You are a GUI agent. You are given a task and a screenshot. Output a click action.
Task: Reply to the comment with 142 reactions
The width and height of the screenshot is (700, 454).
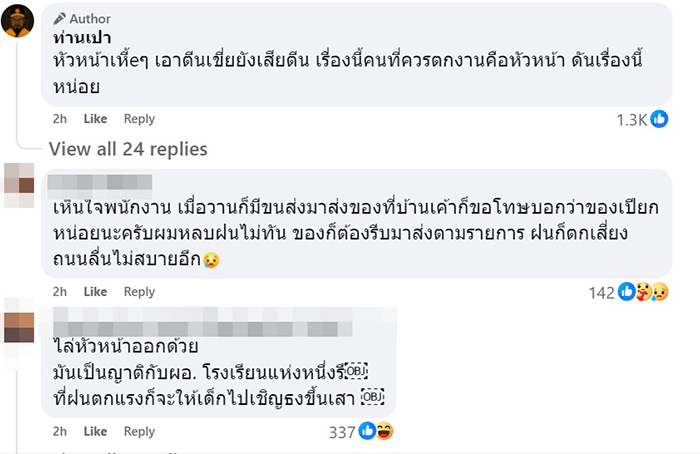(139, 292)
